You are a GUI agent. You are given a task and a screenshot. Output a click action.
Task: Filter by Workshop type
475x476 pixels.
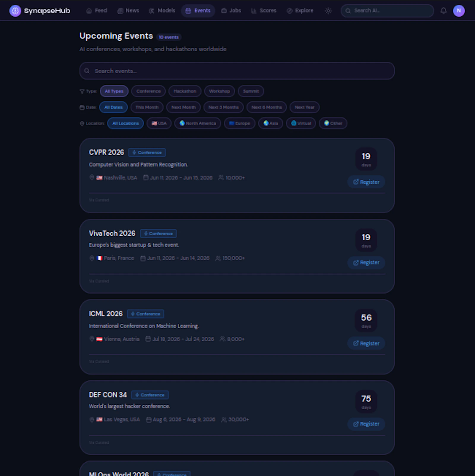[x=219, y=91]
